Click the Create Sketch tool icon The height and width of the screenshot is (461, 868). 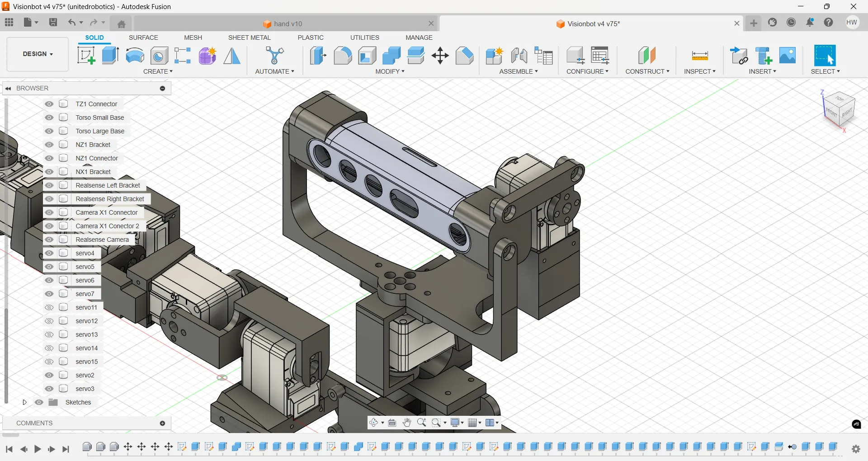(x=86, y=56)
